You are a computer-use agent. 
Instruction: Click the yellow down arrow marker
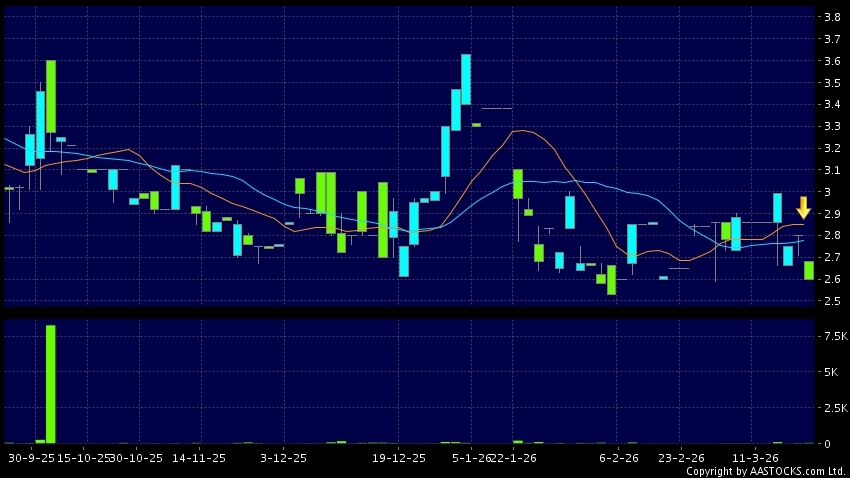coord(803,208)
